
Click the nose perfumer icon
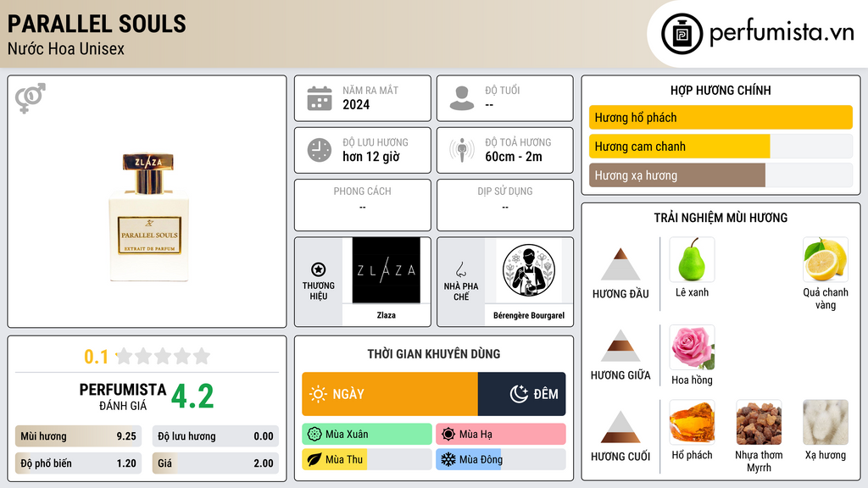point(460,269)
